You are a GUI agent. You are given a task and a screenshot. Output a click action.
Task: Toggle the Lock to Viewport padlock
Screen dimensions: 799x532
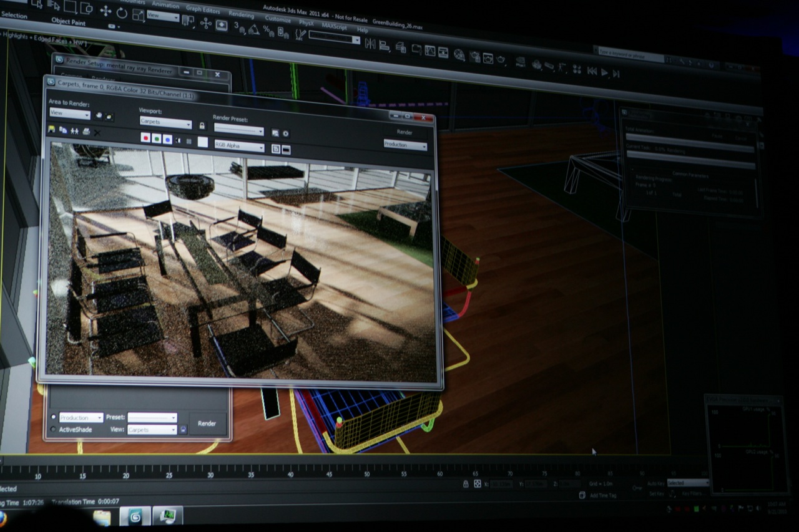(x=202, y=126)
